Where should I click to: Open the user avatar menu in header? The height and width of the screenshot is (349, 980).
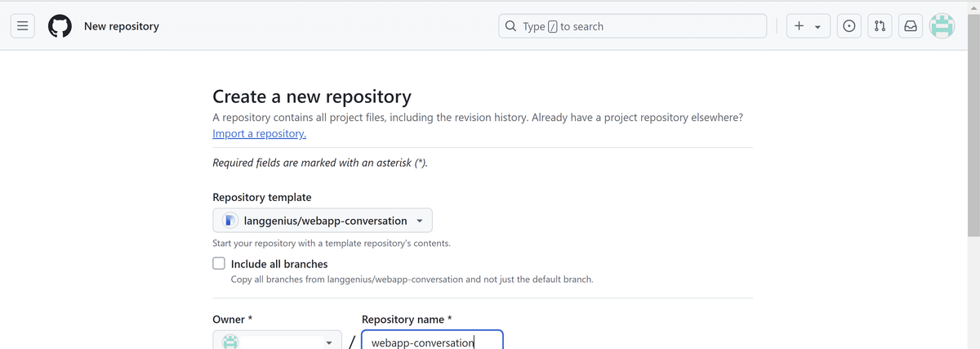[942, 26]
